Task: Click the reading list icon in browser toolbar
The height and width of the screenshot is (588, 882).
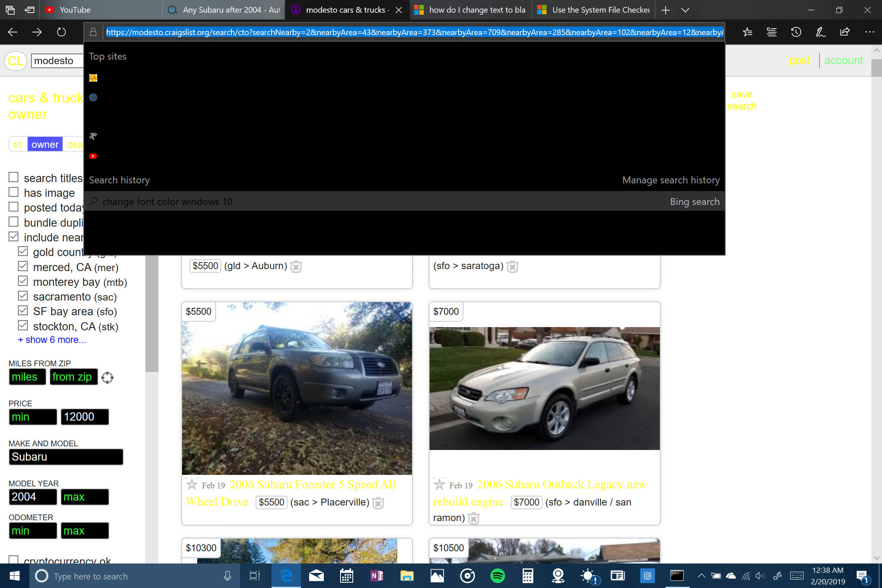Action: [x=771, y=32]
